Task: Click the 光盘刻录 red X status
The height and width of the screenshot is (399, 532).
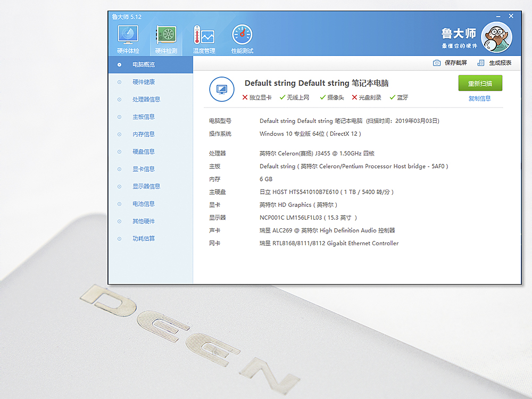Action: pos(367,97)
